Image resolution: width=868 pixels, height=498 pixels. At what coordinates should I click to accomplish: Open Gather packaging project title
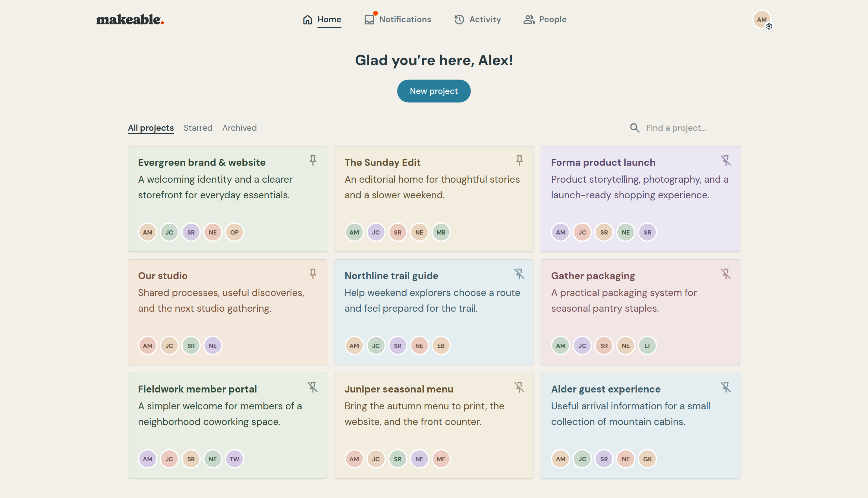pyautogui.click(x=593, y=276)
